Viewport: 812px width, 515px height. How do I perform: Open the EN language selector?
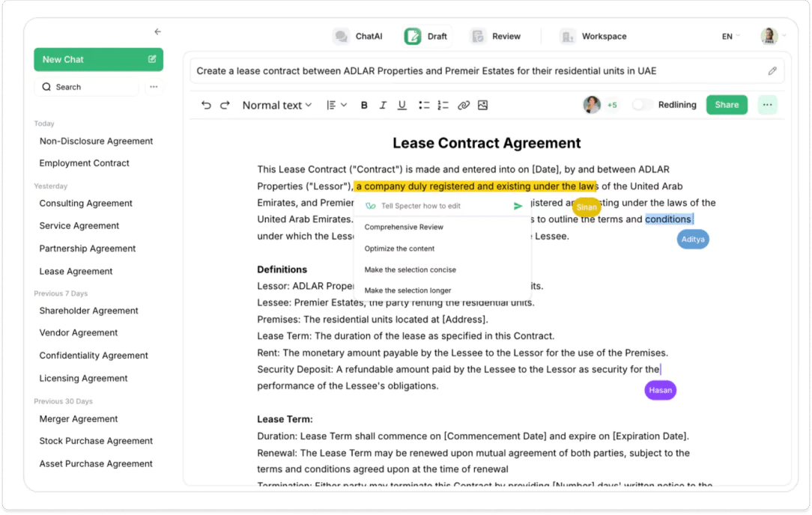730,37
